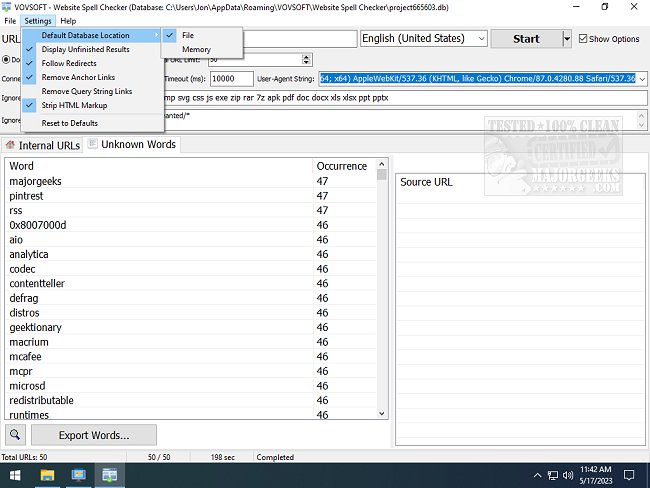Click the word list scrollbar thumb
The height and width of the screenshot is (488, 650).
coord(381,175)
